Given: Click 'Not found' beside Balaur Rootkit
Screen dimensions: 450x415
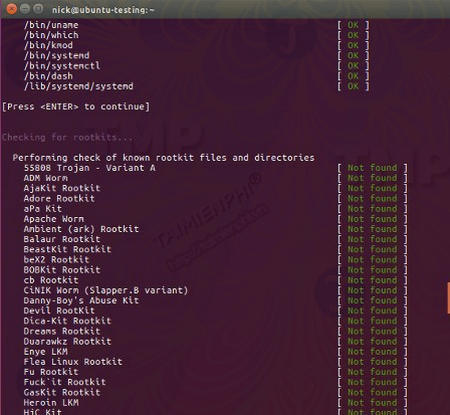Looking at the screenshot, I should tap(372, 239).
